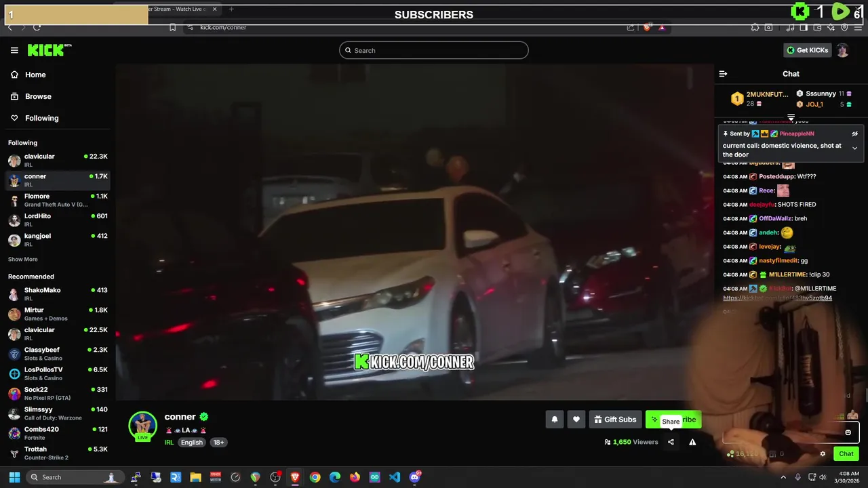
Task: Click the bookmark icon in address bar
Action: (x=172, y=27)
